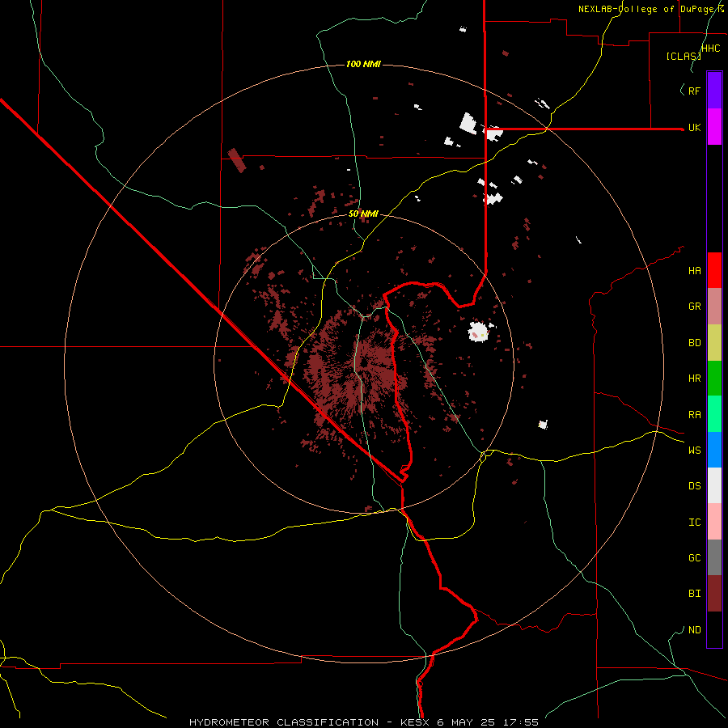Viewport: 728px width, 728px height.
Task: Click the RA light green legend swatch
Action: (714, 414)
